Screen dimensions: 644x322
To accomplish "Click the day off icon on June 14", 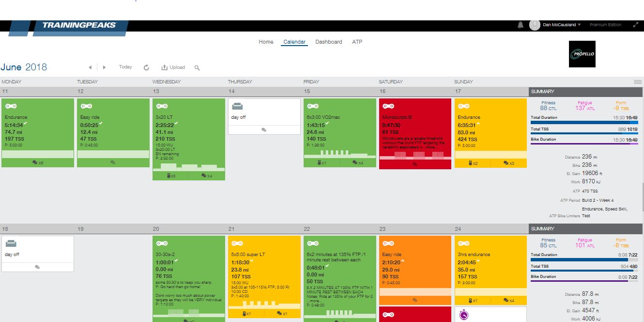I will (x=238, y=107).
